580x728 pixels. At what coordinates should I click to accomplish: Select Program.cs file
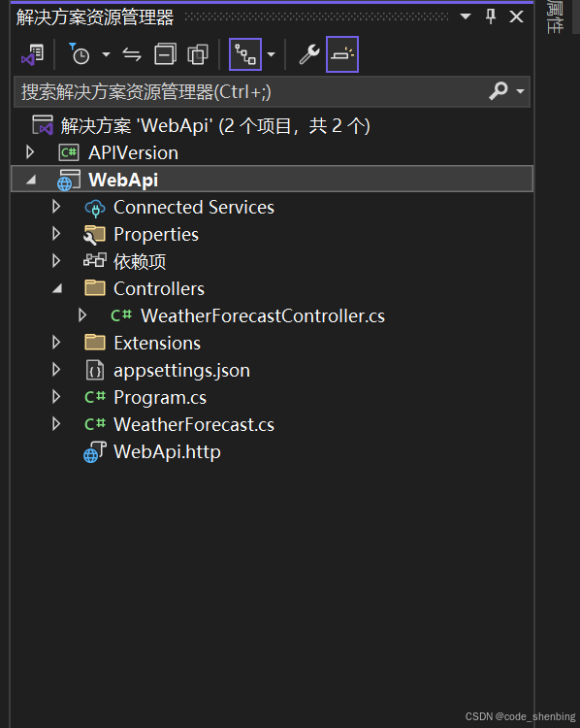pyautogui.click(x=160, y=398)
